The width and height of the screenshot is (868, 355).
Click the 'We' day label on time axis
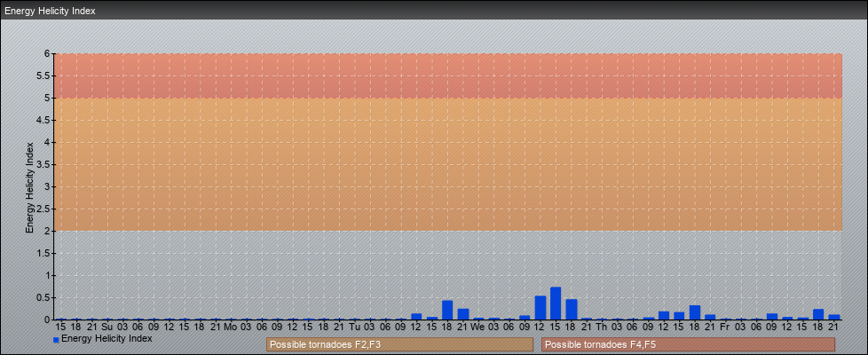[x=478, y=327]
